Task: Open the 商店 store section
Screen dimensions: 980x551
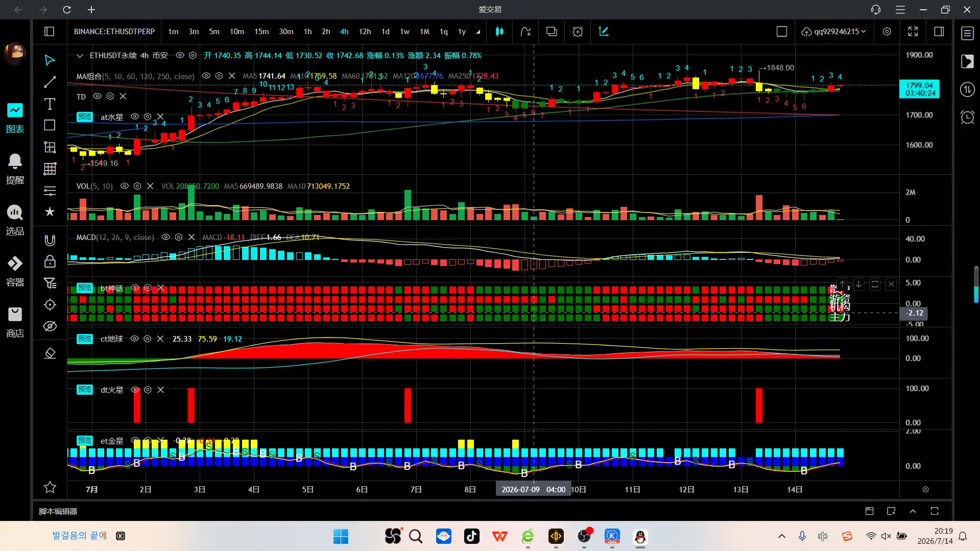Action: click(x=15, y=323)
